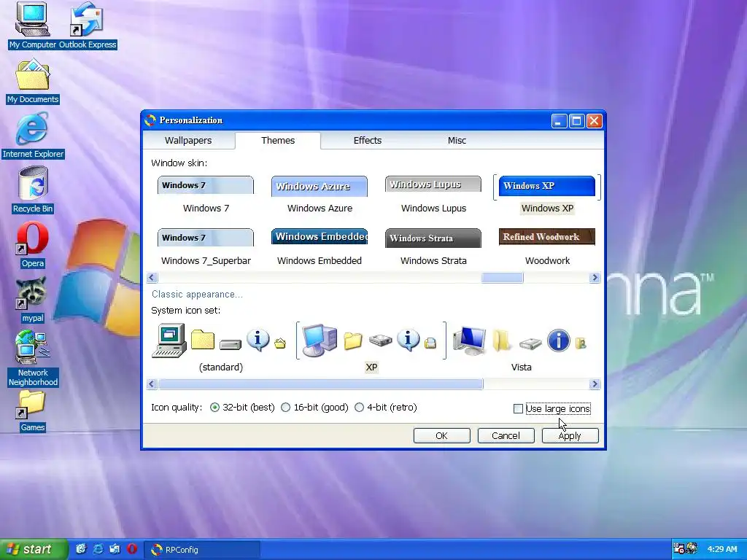The width and height of the screenshot is (747, 560).
Task: Click the window skin horizontal scrollbar thumb
Action: tap(502, 278)
